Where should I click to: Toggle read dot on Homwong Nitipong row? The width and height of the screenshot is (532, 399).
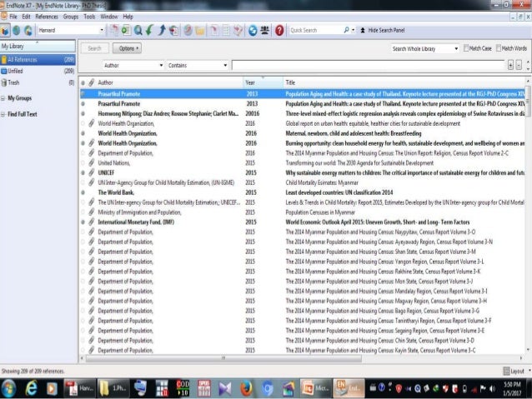[x=83, y=113]
